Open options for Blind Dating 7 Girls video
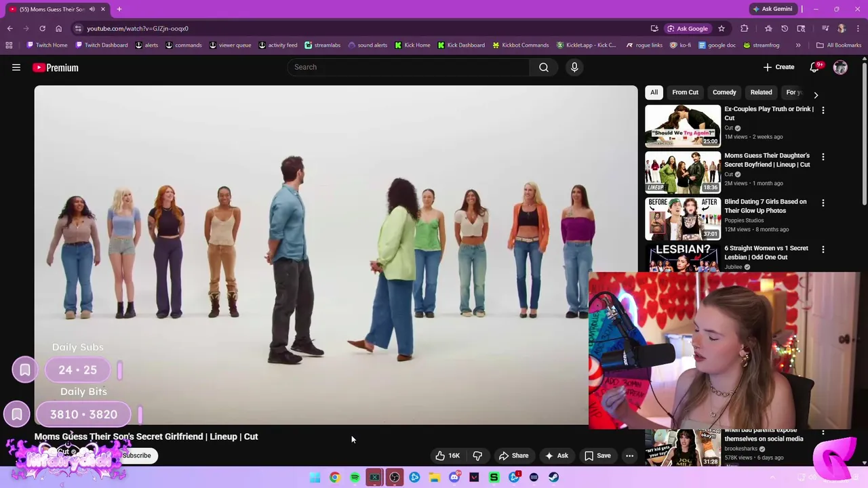The image size is (868, 488). pyautogui.click(x=823, y=203)
